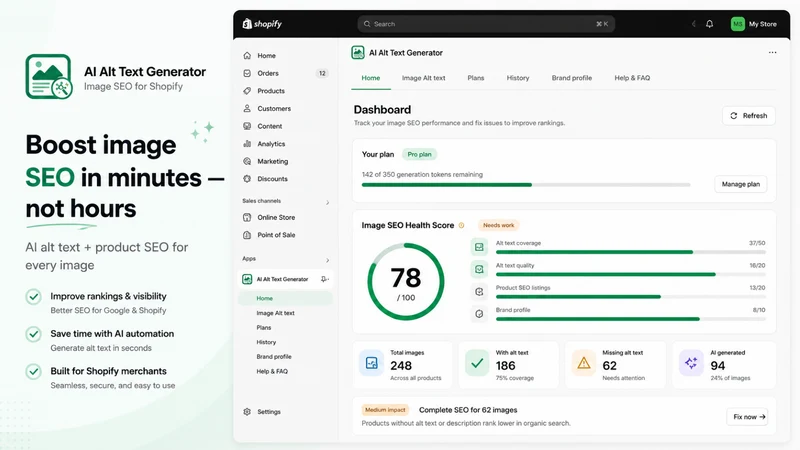
Task: Click the Home house icon in sidebar
Action: point(247,56)
